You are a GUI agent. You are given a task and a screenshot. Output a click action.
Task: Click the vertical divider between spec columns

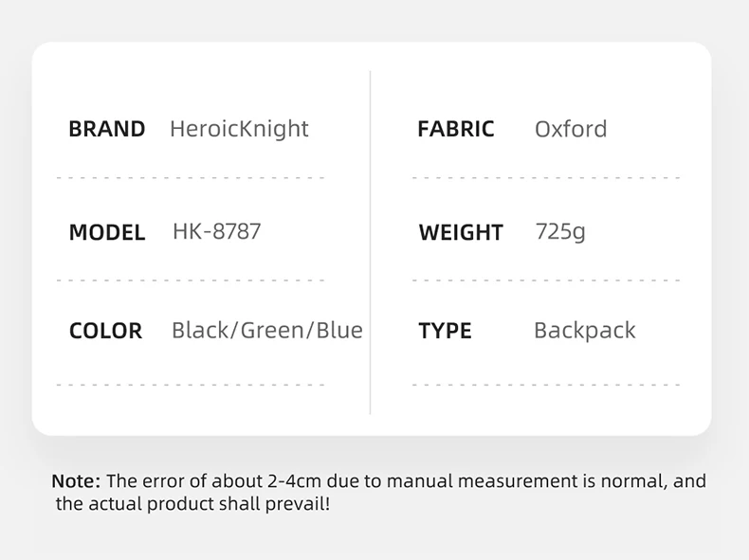(370, 243)
